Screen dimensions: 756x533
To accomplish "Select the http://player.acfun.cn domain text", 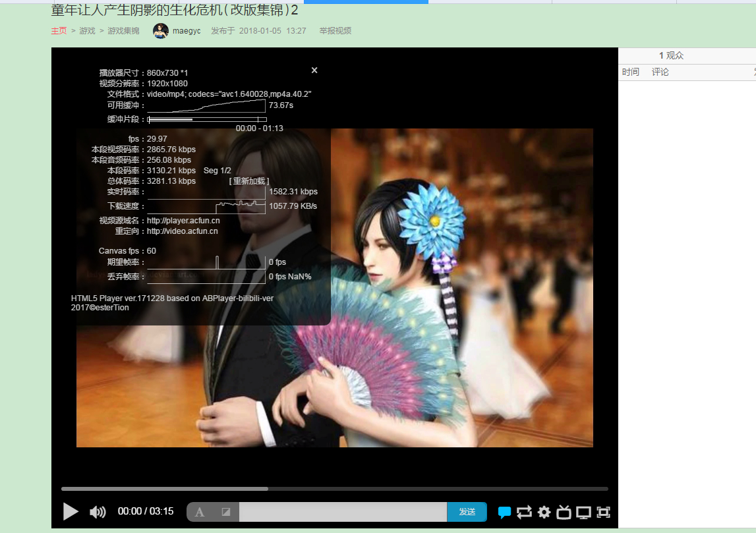I will [183, 221].
